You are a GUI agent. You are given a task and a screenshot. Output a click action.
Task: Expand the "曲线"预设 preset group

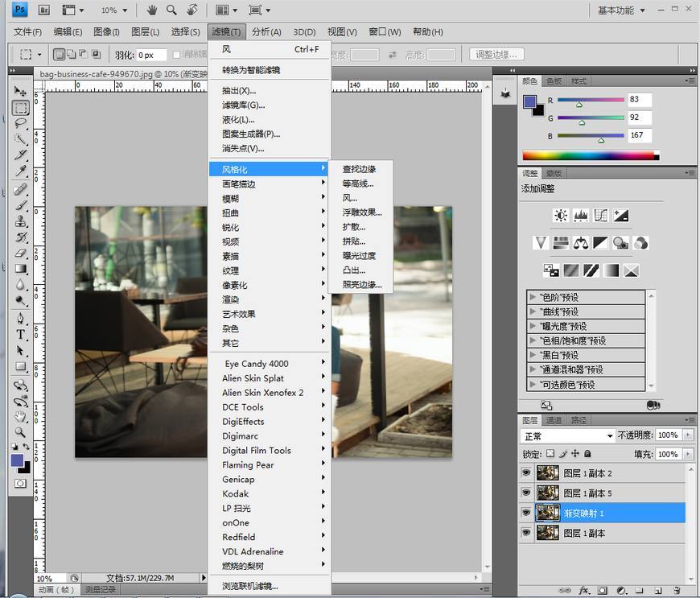pos(533,311)
